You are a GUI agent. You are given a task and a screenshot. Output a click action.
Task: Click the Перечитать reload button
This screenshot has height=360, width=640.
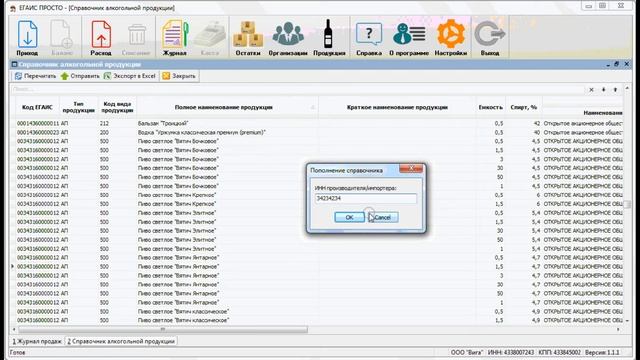coord(35,76)
